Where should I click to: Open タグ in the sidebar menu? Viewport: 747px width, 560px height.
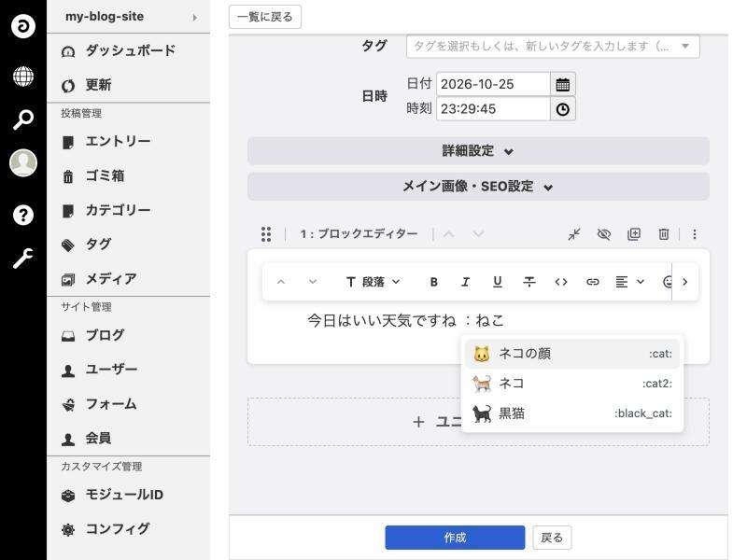coord(129,245)
